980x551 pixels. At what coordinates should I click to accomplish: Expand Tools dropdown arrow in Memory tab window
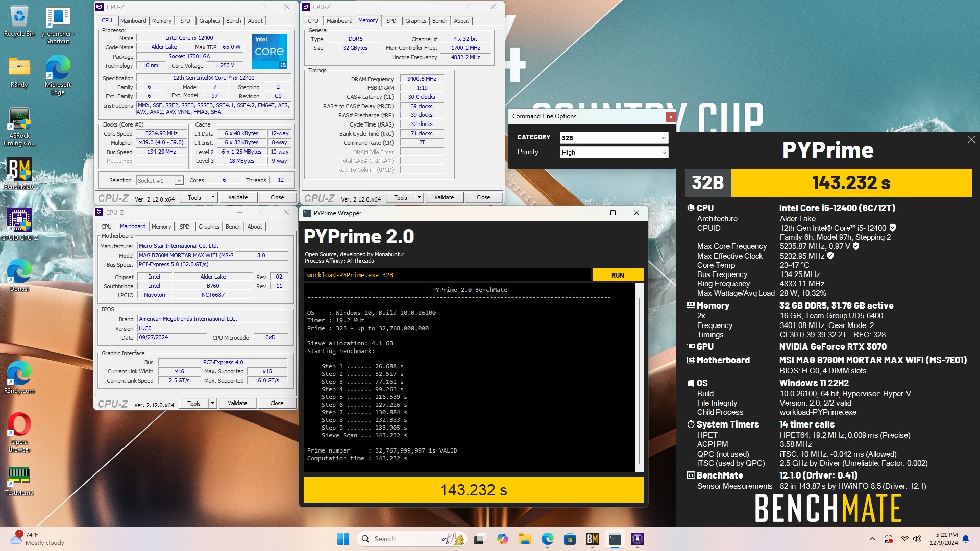[419, 197]
